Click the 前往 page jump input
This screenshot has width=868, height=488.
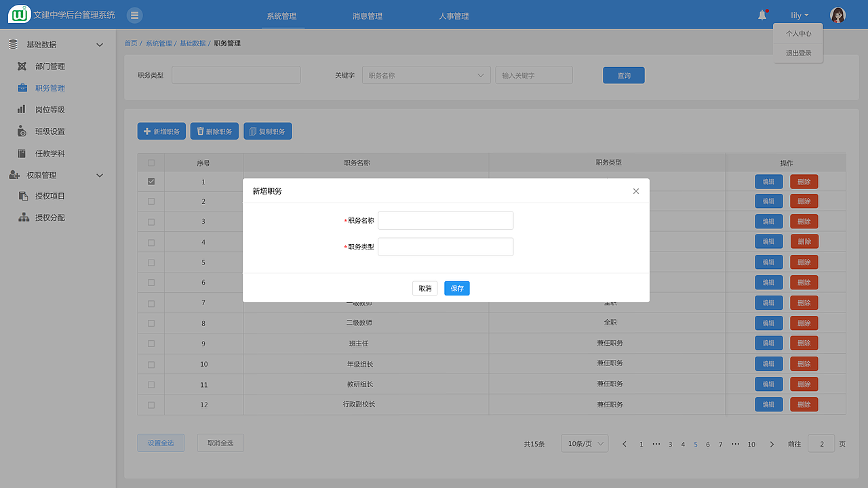point(821,443)
